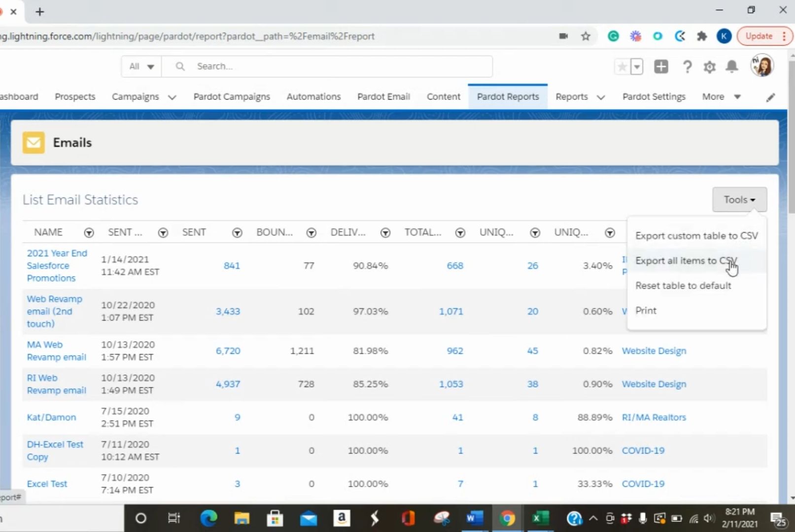795x532 pixels.
Task: Click the pencil edit icon on the navigation bar
Action: coord(769,97)
